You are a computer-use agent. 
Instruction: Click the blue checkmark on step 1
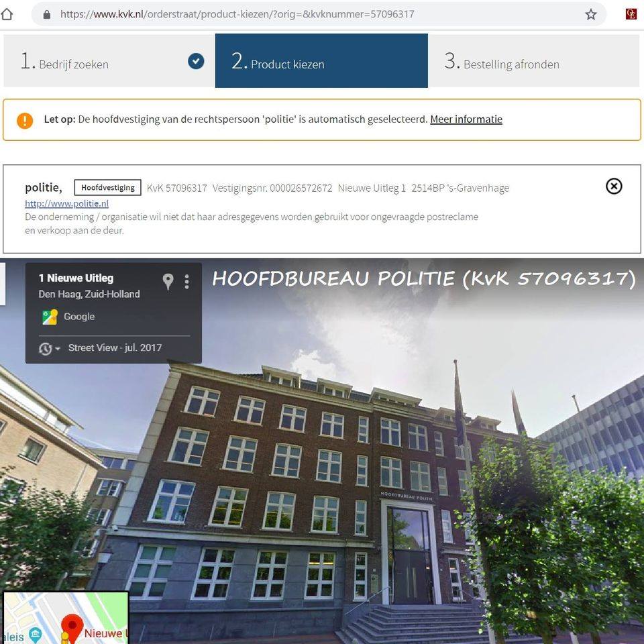(196, 62)
